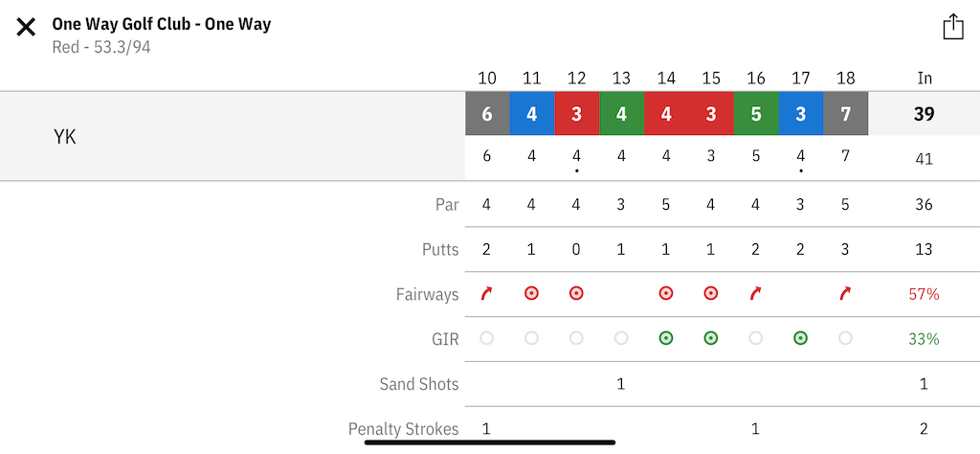Select hole 10 missed-right fairway arrow

pyautogui.click(x=486, y=293)
